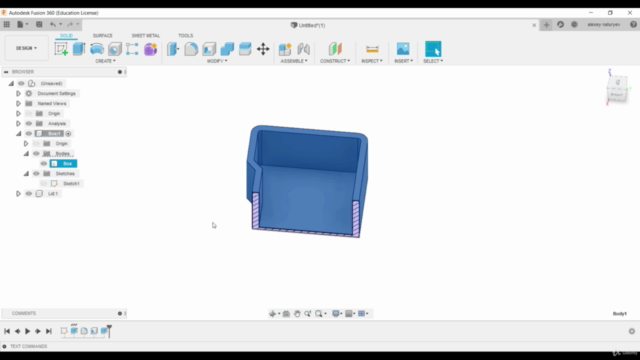
Task: Select the Untitled document tab
Action: click(308, 25)
